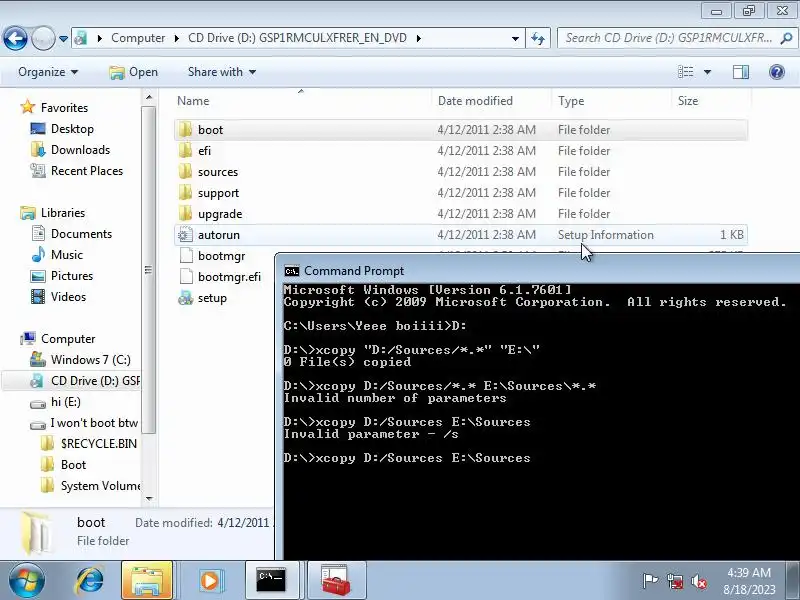Open Windows Media Player from the taskbar
The image size is (800, 600).
click(x=210, y=581)
